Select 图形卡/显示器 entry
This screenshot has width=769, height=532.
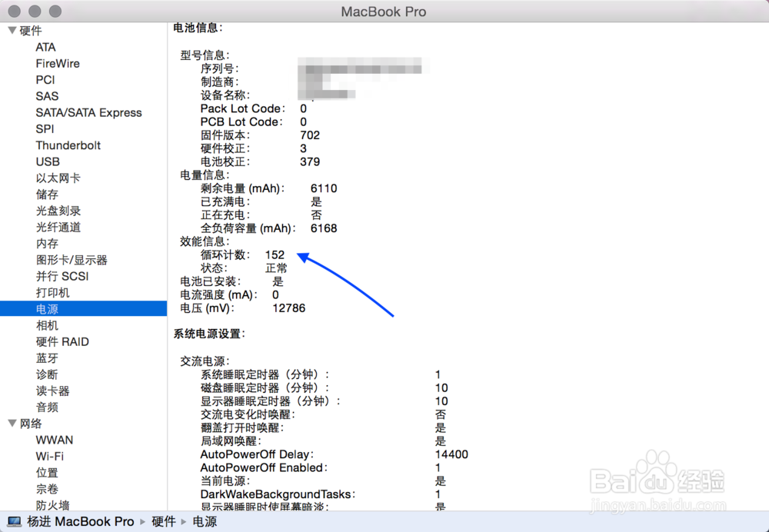coord(71,260)
